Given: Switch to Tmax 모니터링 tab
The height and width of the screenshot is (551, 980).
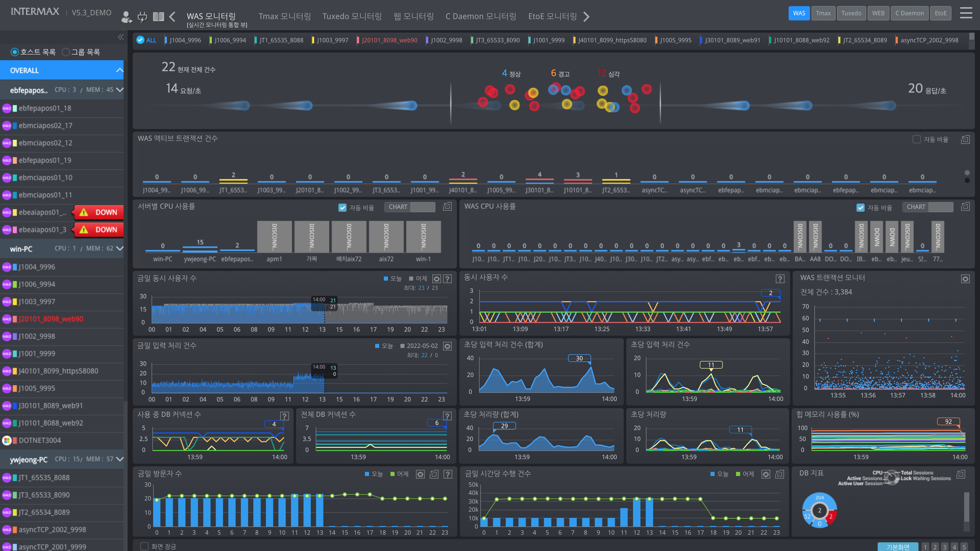Looking at the screenshot, I should point(285,16).
